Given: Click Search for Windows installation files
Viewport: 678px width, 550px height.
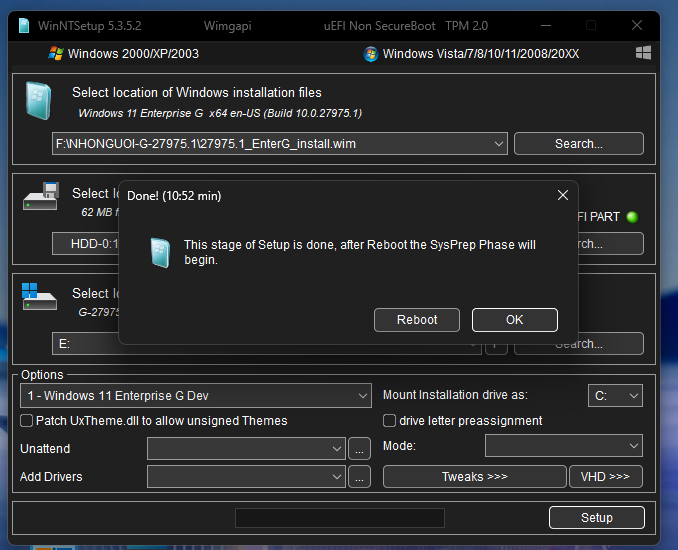Looking at the screenshot, I should (x=579, y=144).
